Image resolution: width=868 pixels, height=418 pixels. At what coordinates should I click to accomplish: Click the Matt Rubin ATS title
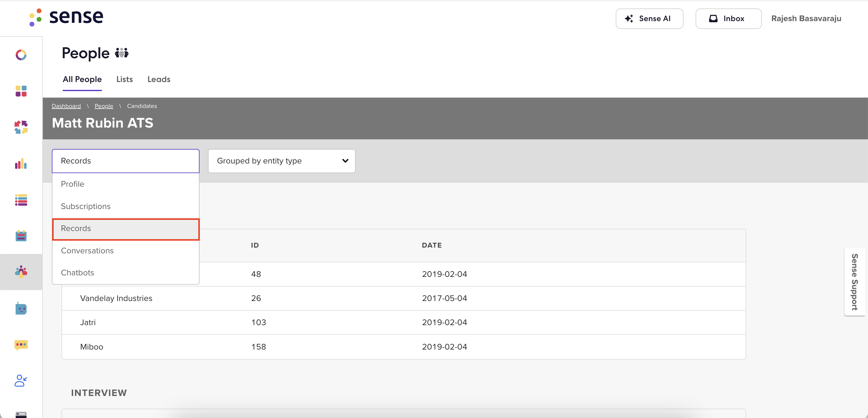coord(102,123)
